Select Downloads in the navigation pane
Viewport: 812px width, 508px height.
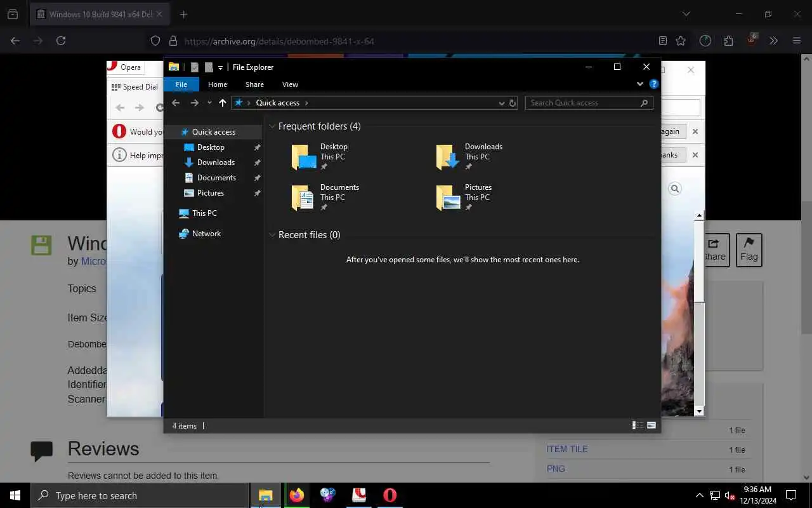tap(216, 163)
